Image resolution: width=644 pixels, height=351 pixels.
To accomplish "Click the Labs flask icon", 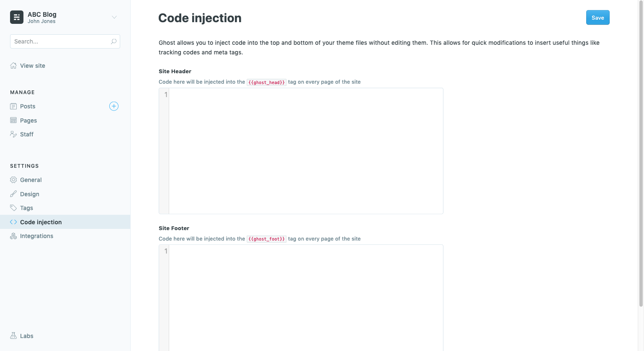I will coord(13,336).
